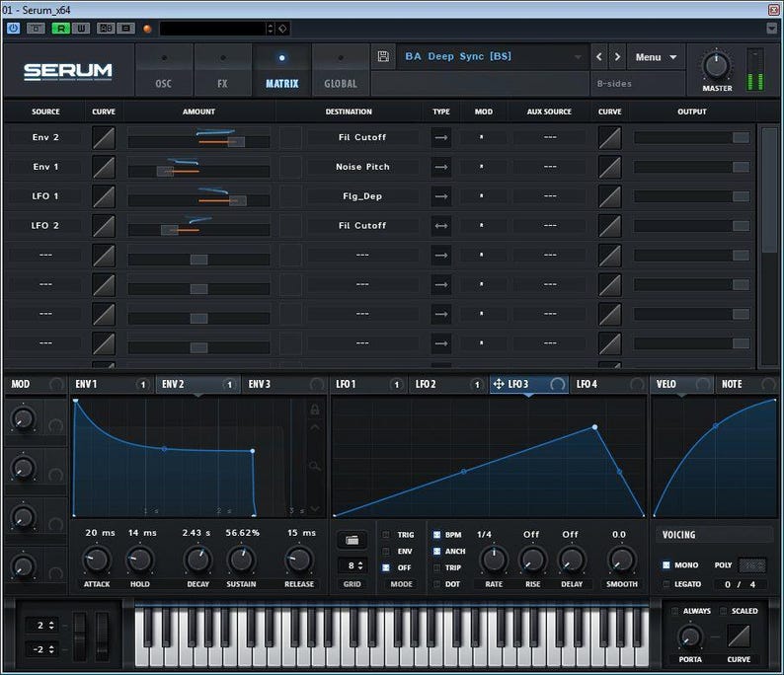784x675 pixels.
Task: Enable the DOT checkbox
Action: pyautogui.click(x=437, y=583)
